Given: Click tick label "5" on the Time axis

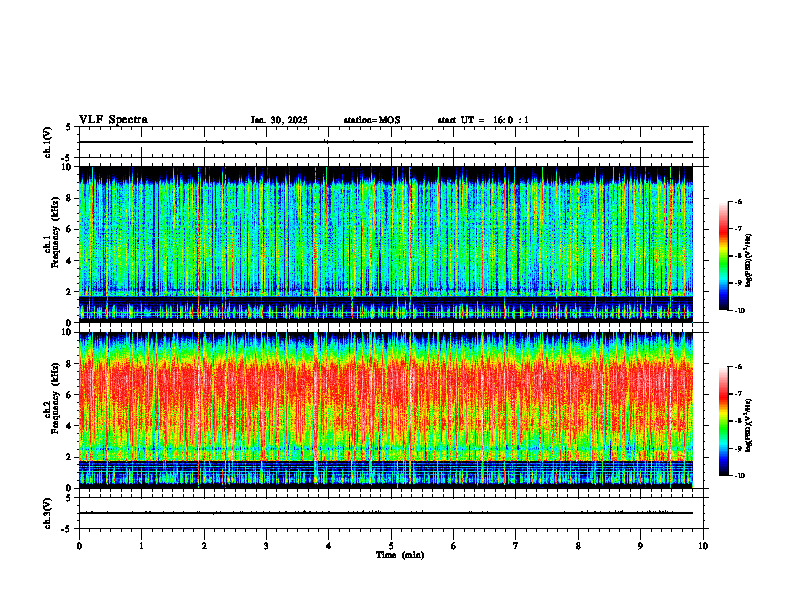Looking at the screenshot, I should (x=391, y=546).
